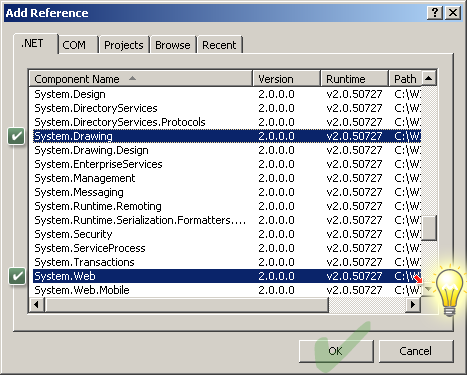This screenshot has width=467, height=375.
Task: Click version 2.0.0.0 of System.Security
Action: click(276, 234)
